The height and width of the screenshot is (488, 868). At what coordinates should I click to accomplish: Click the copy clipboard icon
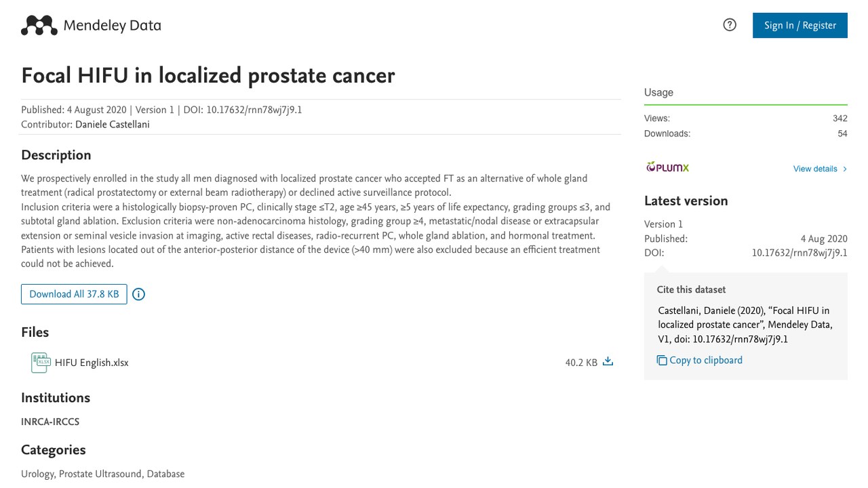(x=662, y=361)
